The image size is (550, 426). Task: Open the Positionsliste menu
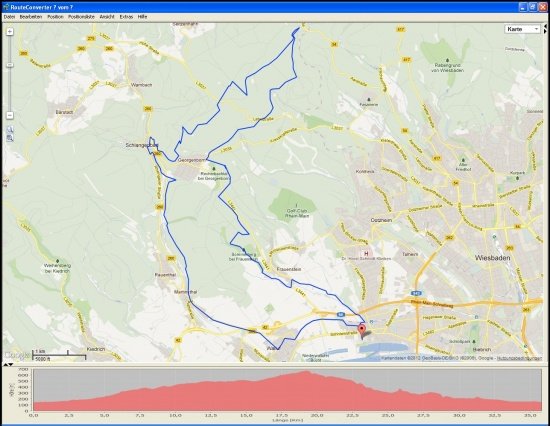click(81, 16)
